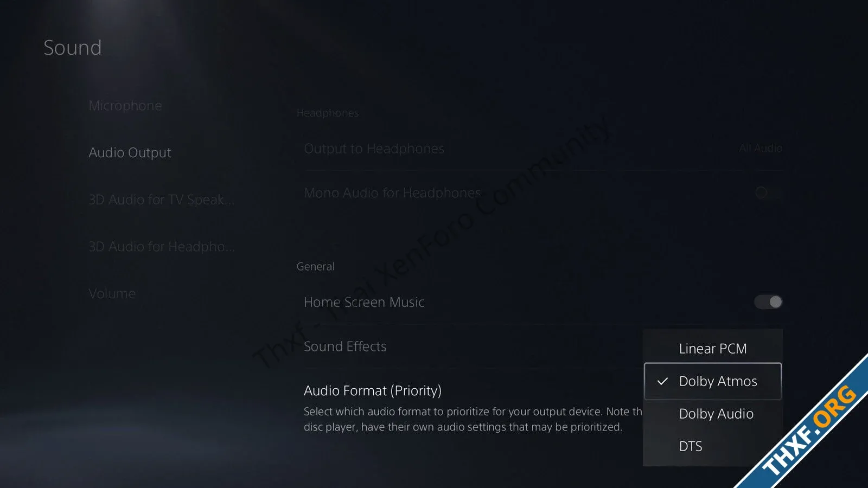
Task: Click the General section header
Action: coord(315,266)
